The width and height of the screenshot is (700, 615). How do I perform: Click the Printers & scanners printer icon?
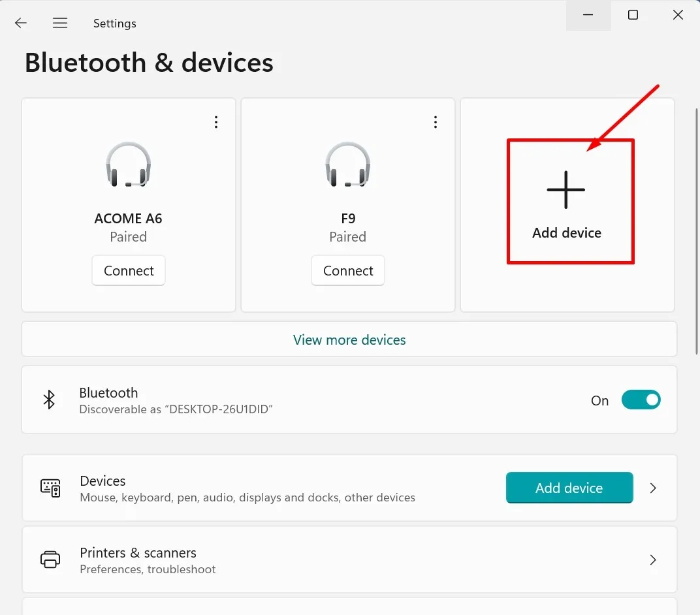click(50, 560)
